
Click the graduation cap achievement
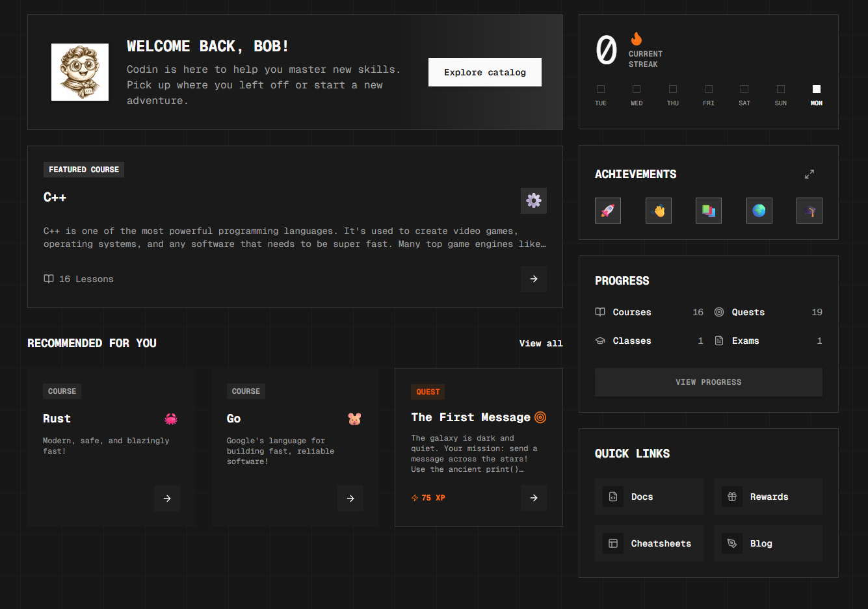(809, 210)
